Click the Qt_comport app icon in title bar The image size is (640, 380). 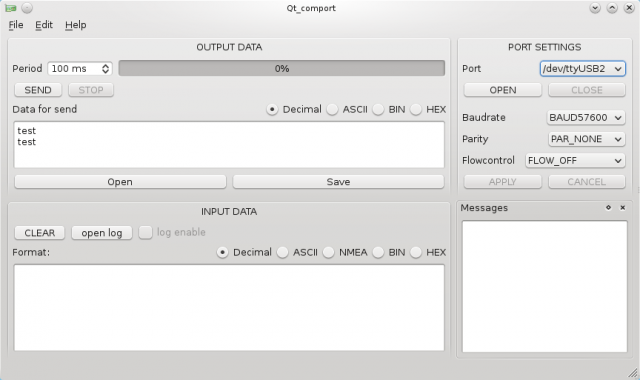tap(11, 8)
